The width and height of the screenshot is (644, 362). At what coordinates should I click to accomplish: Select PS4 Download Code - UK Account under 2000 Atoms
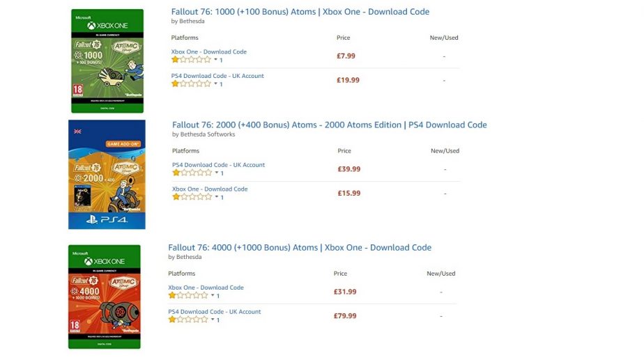click(219, 165)
